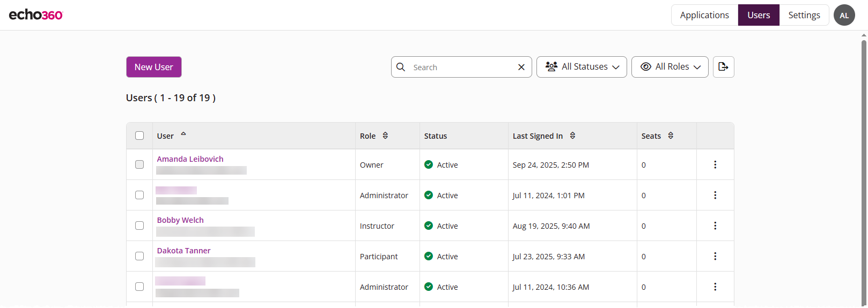
Task: Click the AL profile avatar
Action: (x=844, y=15)
